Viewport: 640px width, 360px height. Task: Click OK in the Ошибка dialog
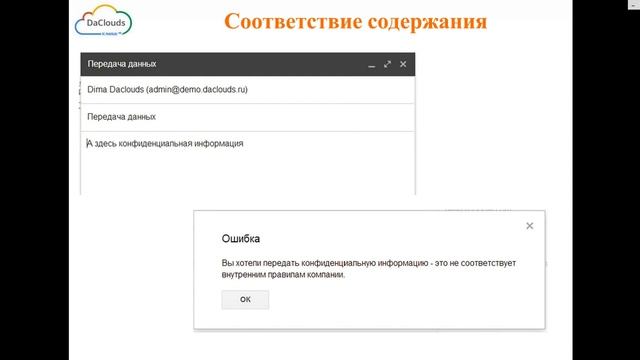pyautogui.click(x=245, y=300)
